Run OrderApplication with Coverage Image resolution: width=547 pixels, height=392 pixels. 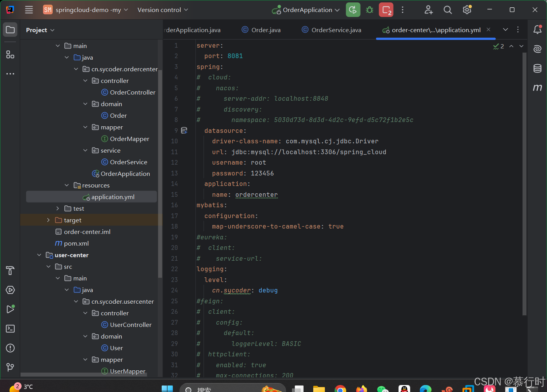tap(386, 9)
